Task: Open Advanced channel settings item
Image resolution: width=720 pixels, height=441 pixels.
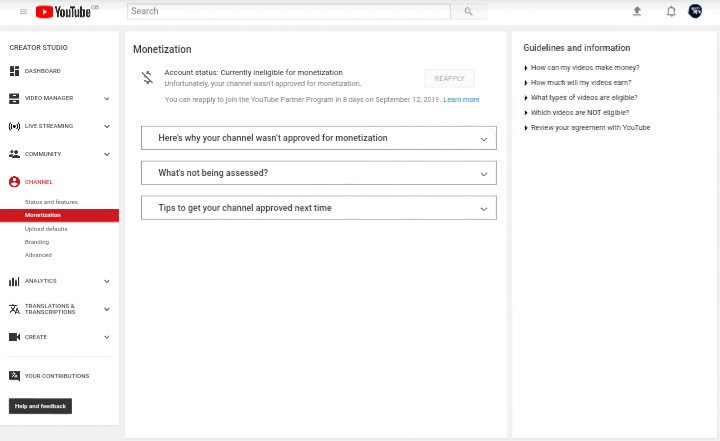Action: [38, 255]
